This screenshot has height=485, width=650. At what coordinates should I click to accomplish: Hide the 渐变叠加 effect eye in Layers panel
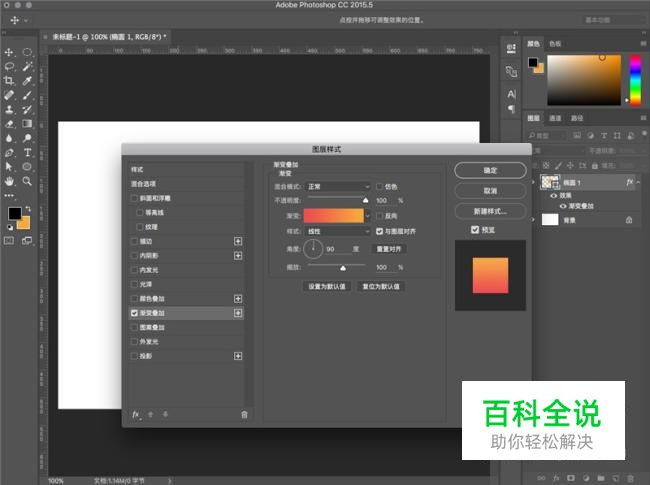[x=563, y=206]
